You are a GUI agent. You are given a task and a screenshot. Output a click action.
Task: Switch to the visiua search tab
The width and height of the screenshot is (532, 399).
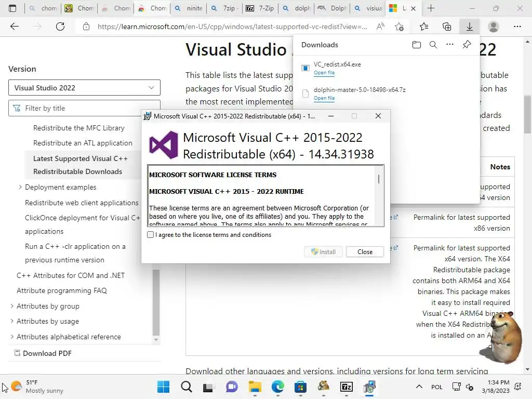[x=368, y=8]
